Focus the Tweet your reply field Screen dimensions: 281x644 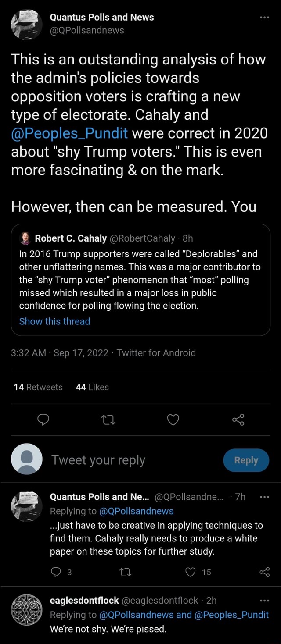[132, 460]
